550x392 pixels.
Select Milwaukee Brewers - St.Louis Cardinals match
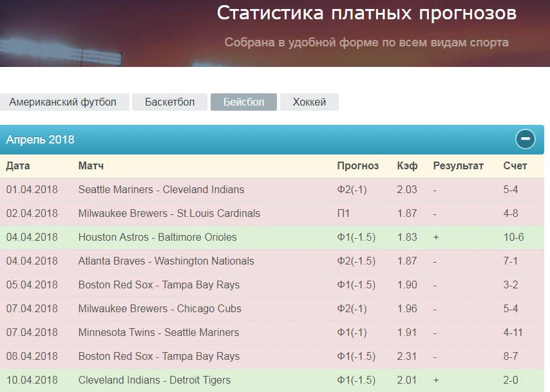tap(169, 213)
